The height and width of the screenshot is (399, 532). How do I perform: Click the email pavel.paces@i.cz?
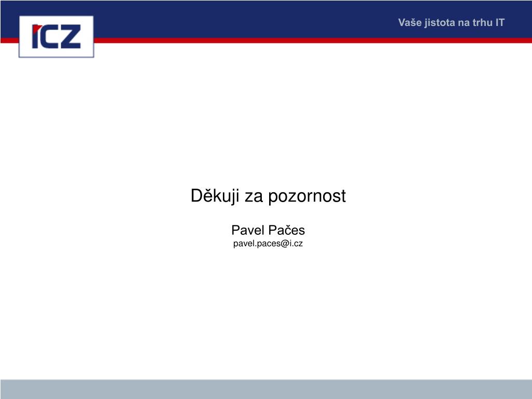point(268,244)
